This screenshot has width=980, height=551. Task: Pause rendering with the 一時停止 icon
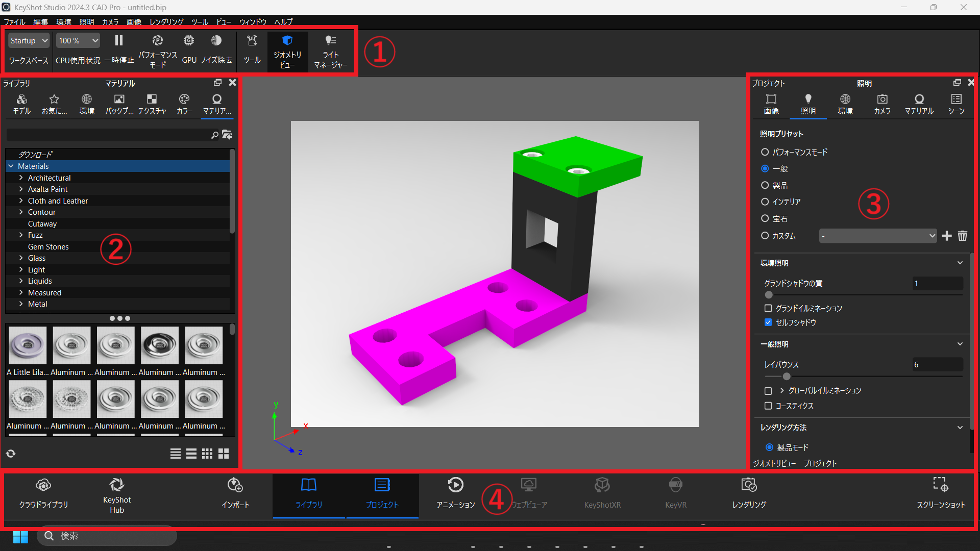tap(119, 40)
